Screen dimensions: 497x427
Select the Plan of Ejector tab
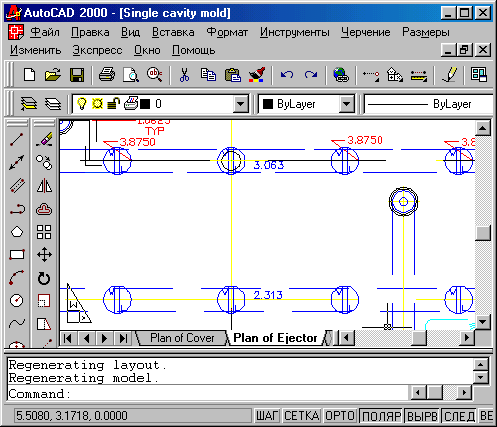275,338
